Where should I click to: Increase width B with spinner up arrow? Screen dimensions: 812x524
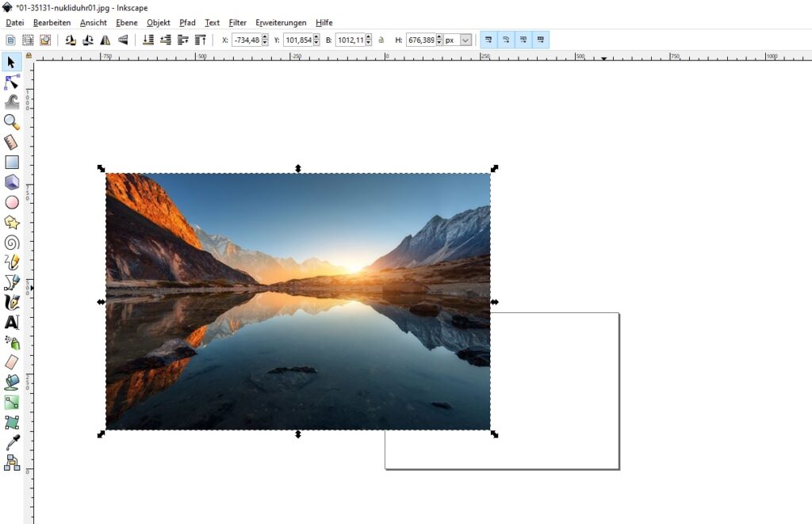click(x=368, y=36)
